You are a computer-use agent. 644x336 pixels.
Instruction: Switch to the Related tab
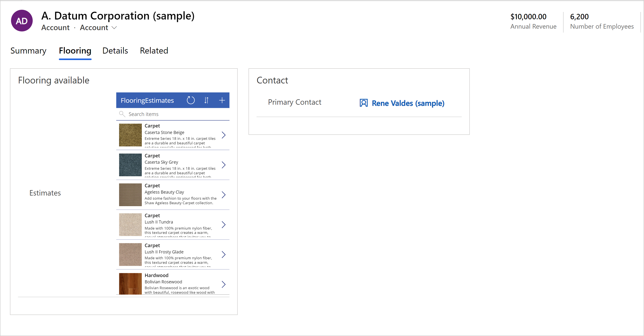pyautogui.click(x=154, y=51)
